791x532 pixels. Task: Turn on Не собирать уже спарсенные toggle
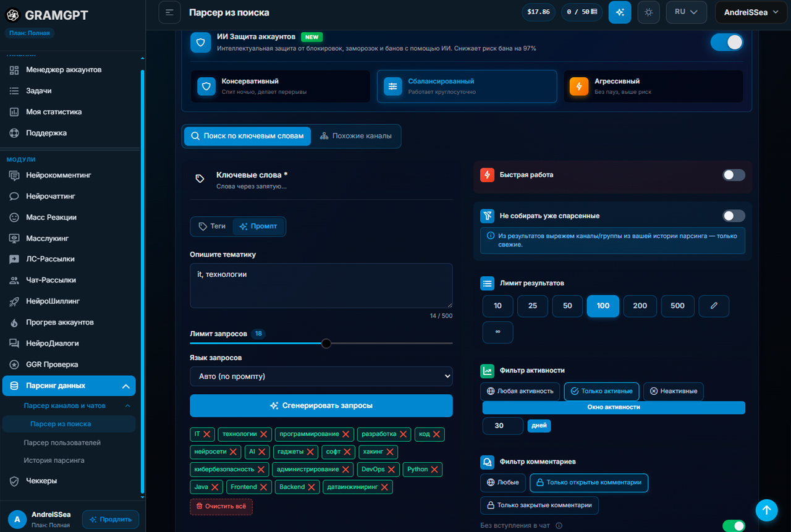[734, 216]
